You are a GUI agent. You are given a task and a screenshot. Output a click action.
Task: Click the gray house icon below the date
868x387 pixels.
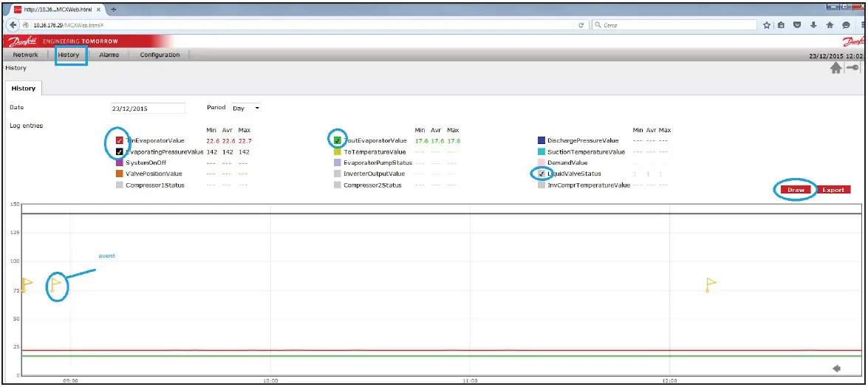tap(836, 67)
